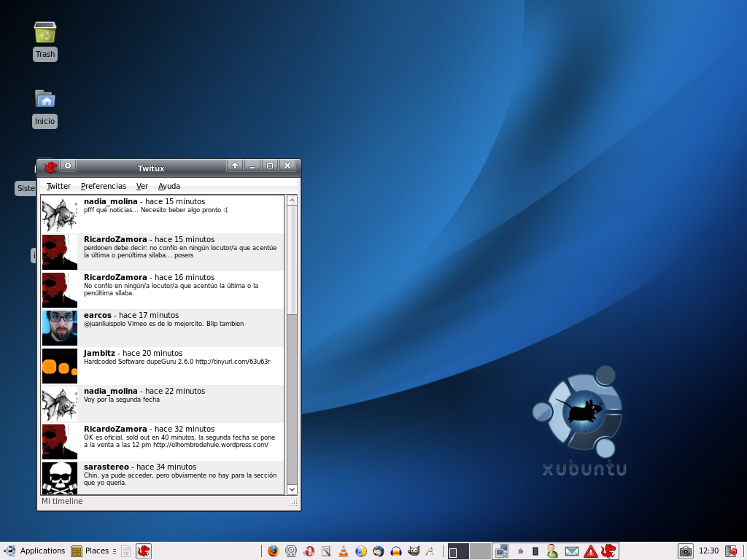Click the logout exit icon on the panel

(732, 551)
